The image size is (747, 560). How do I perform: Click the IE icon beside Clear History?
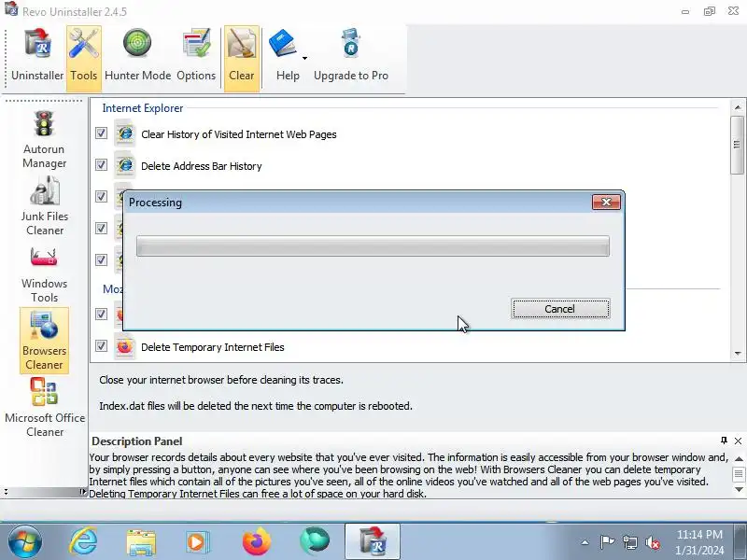click(125, 133)
